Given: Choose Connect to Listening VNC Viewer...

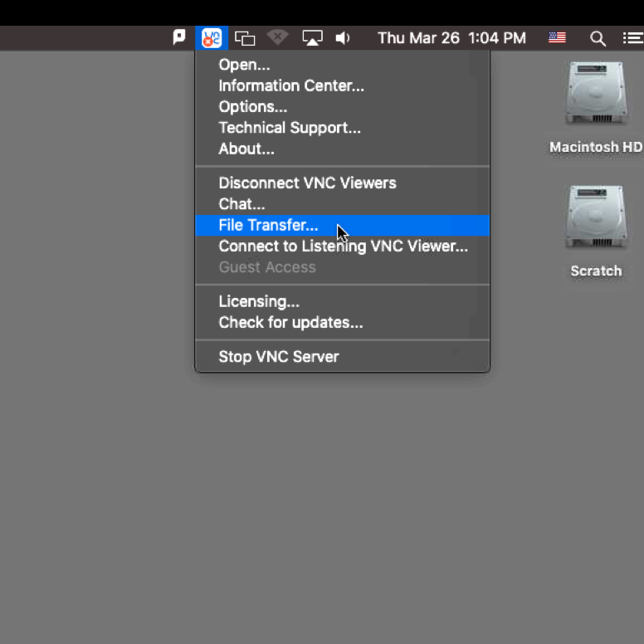Looking at the screenshot, I should point(342,246).
